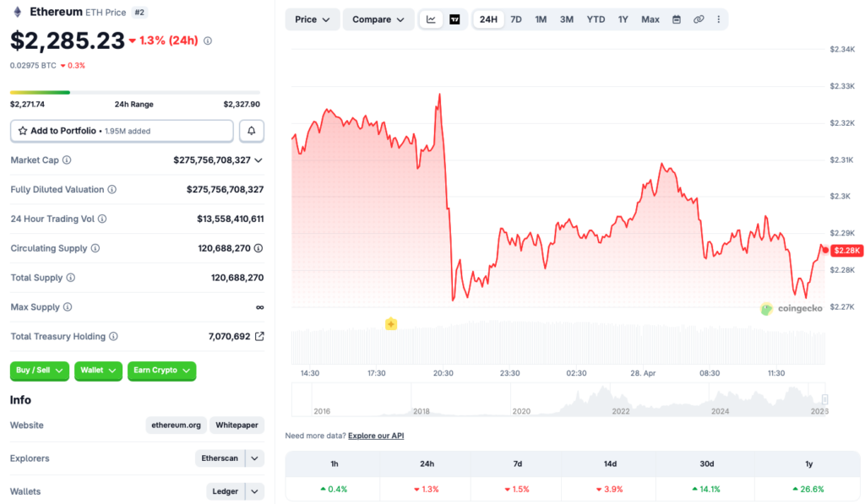Screen dimensions: 865x504
Task: Select the YTD timeframe tab
Action: pyautogui.click(x=595, y=19)
